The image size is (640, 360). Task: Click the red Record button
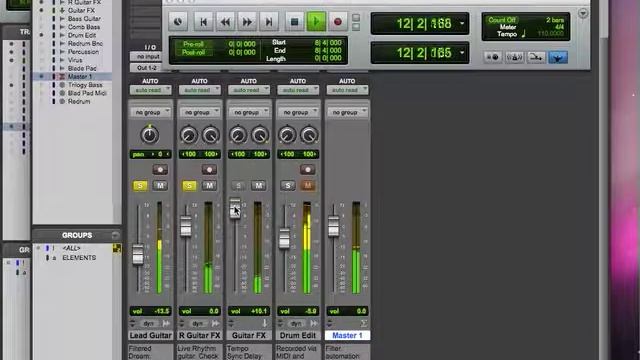(x=338, y=22)
